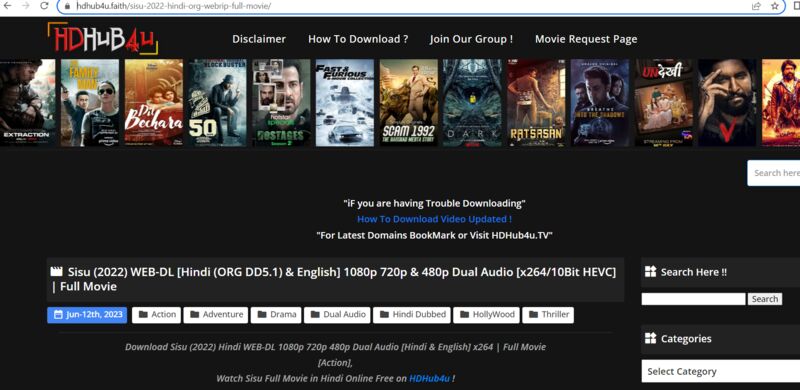Open the Dil Bechara poster
The image size is (800, 390).
click(x=154, y=103)
